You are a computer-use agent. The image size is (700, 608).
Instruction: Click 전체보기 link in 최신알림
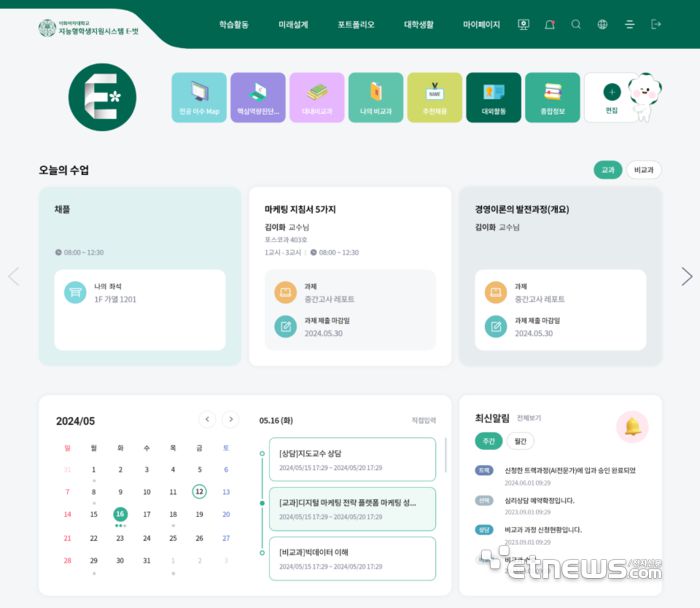tap(529, 418)
